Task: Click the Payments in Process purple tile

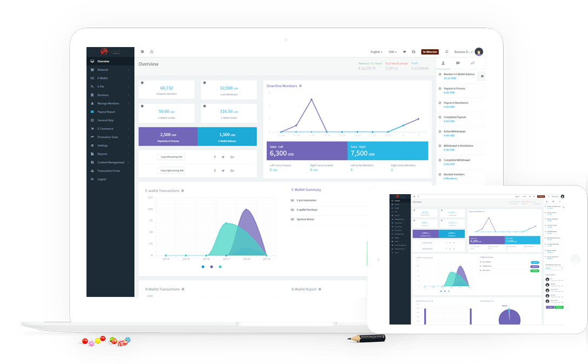Action: [x=168, y=136]
